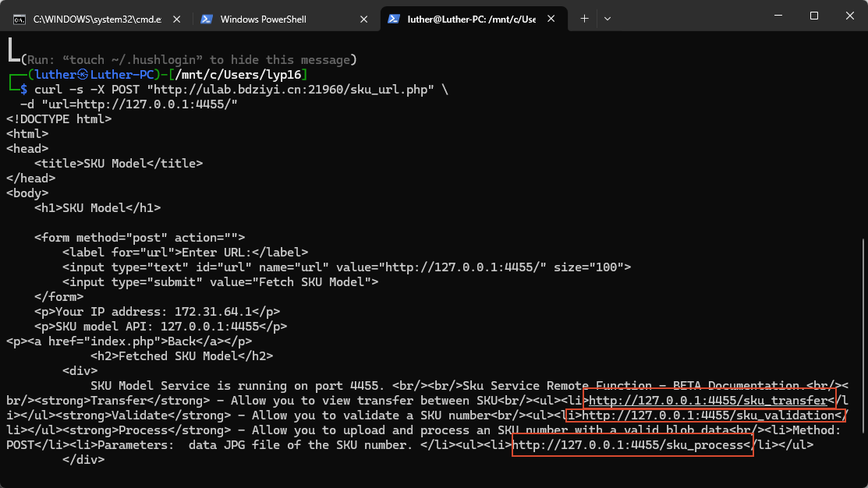Click the terminal vertical scrollbar thumb
This screenshot has width=868, height=488.
point(863,335)
